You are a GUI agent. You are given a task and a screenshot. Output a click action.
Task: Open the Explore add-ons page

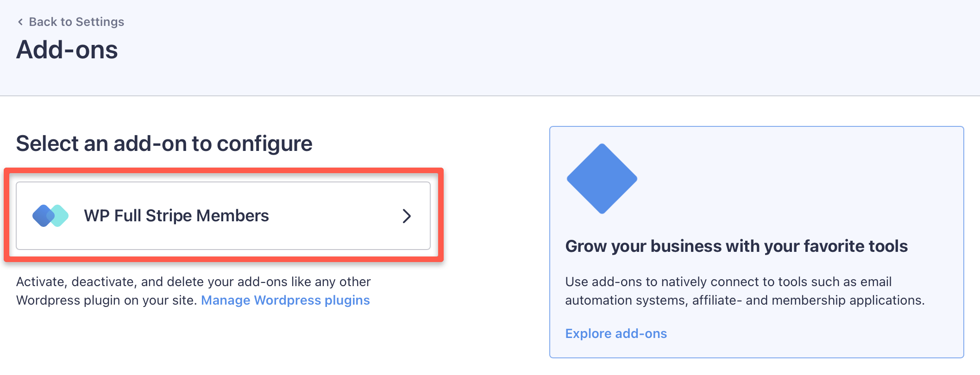pyautogui.click(x=616, y=333)
